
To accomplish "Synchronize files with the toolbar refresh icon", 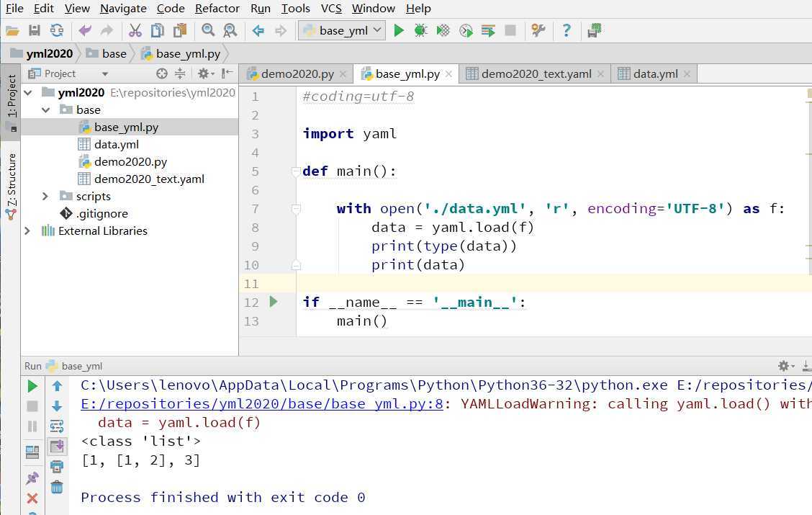I will click(57, 31).
